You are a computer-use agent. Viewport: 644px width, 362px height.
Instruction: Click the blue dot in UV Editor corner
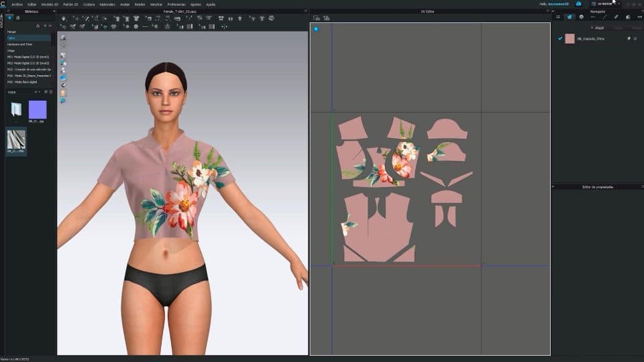click(x=316, y=29)
